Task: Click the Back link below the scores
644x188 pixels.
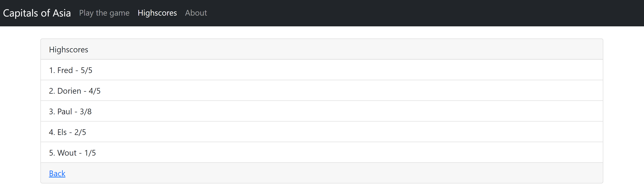Action: click(x=57, y=173)
